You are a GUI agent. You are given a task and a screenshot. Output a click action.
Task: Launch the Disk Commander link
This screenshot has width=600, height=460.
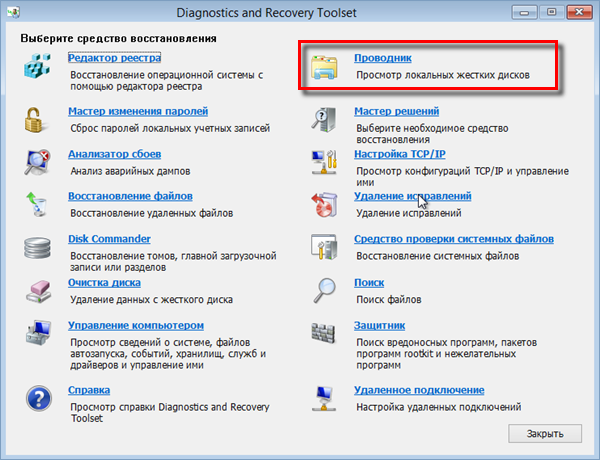[109, 239]
